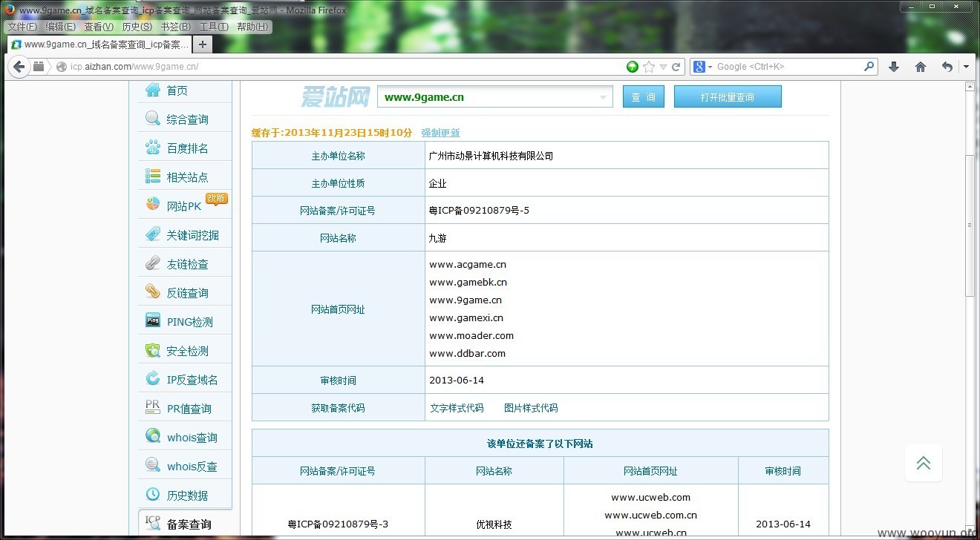The height and width of the screenshot is (540, 980).
Task: Click the 图片样式代码 link
Action: click(x=531, y=408)
